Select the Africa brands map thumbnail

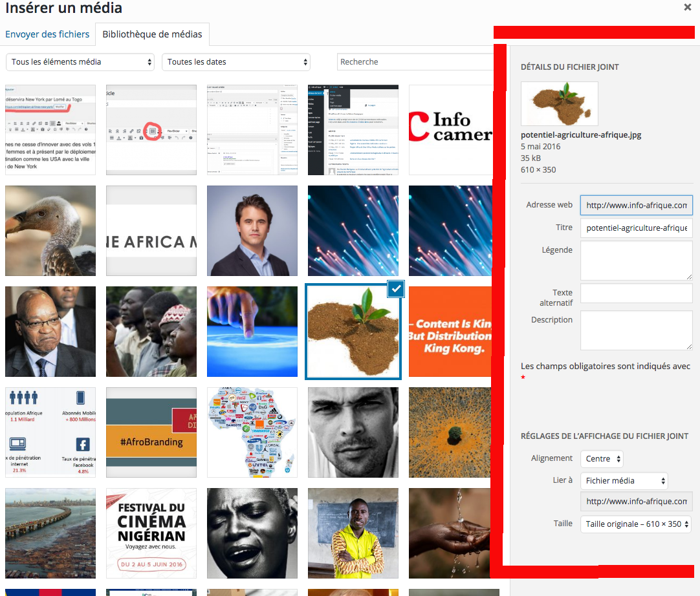coord(252,432)
